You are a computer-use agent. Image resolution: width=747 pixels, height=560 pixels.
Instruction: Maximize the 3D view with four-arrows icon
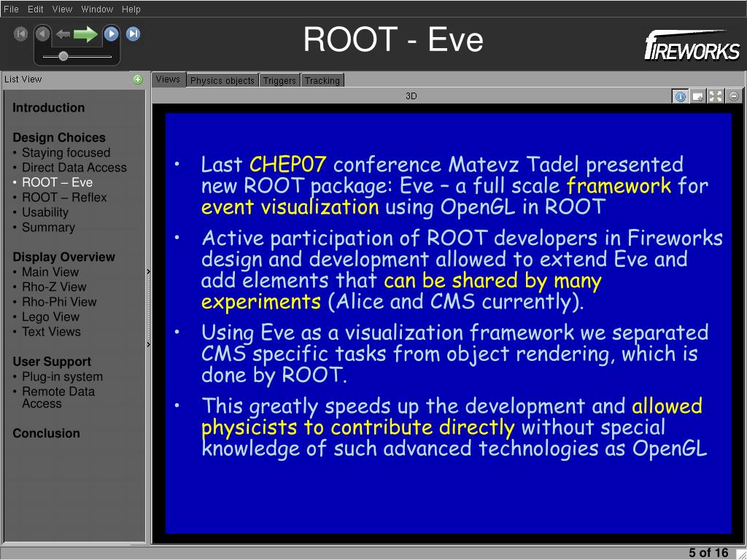tap(716, 96)
